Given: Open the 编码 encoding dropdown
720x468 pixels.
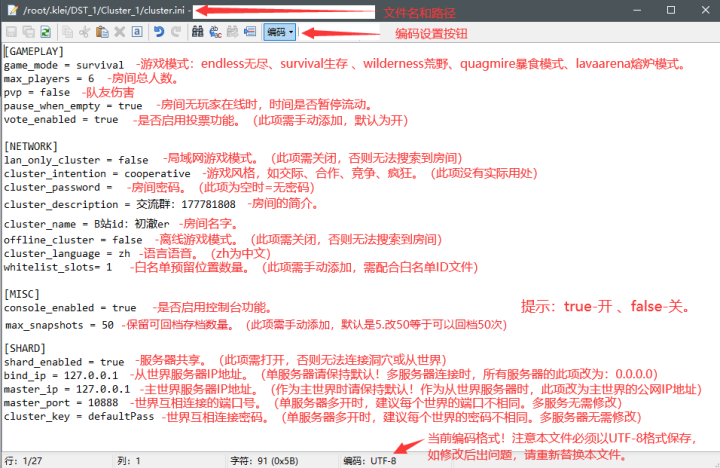Looking at the screenshot, I should tap(280, 32).
